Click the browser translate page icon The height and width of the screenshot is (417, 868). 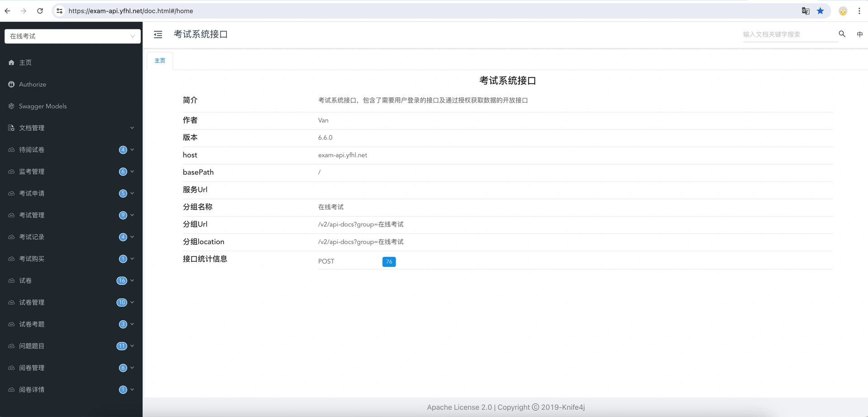tap(805, 11)
